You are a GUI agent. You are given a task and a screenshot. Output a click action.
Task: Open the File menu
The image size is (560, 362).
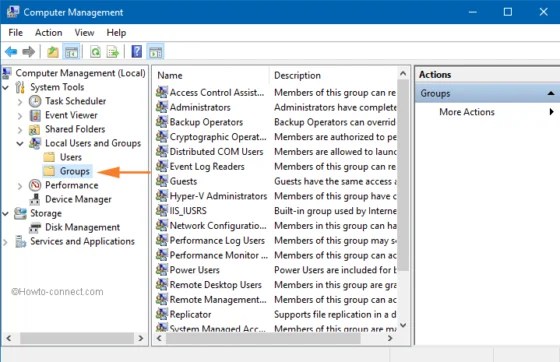pos(15,33)
